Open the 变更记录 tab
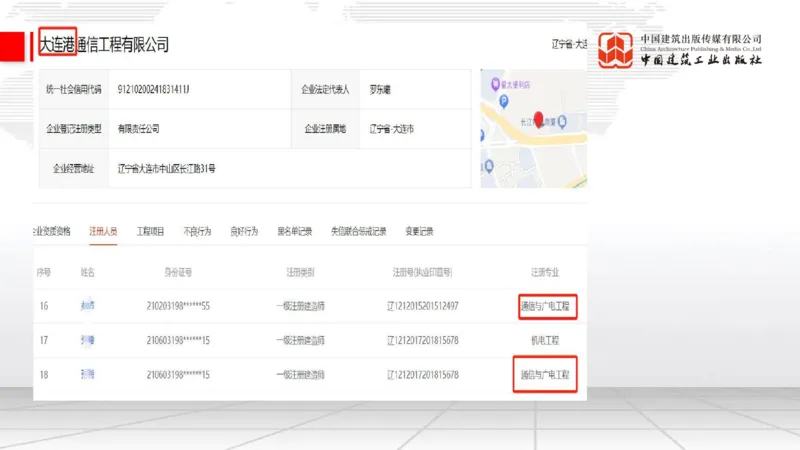This screenshot has height=450, width=800. click(x=419, y=232)
